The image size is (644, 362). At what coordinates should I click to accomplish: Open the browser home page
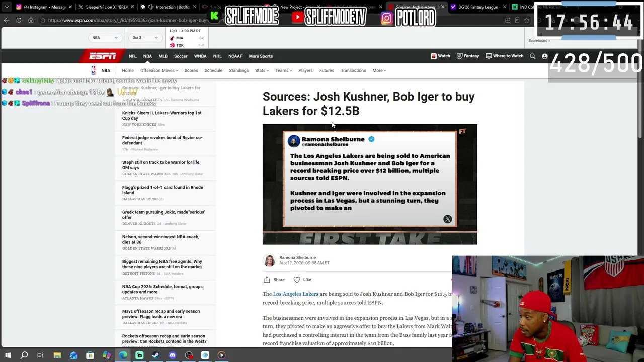click(x=31, y=20)
